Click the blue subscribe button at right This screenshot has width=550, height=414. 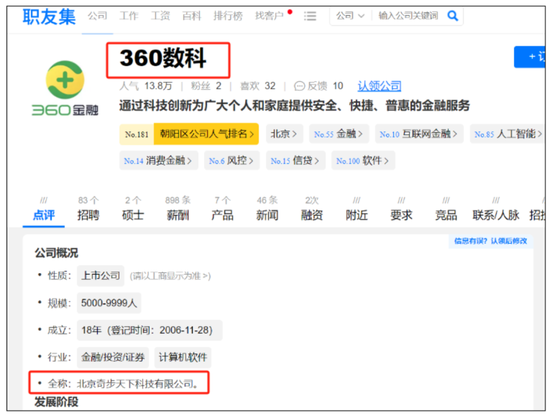(x=530, y=57)
